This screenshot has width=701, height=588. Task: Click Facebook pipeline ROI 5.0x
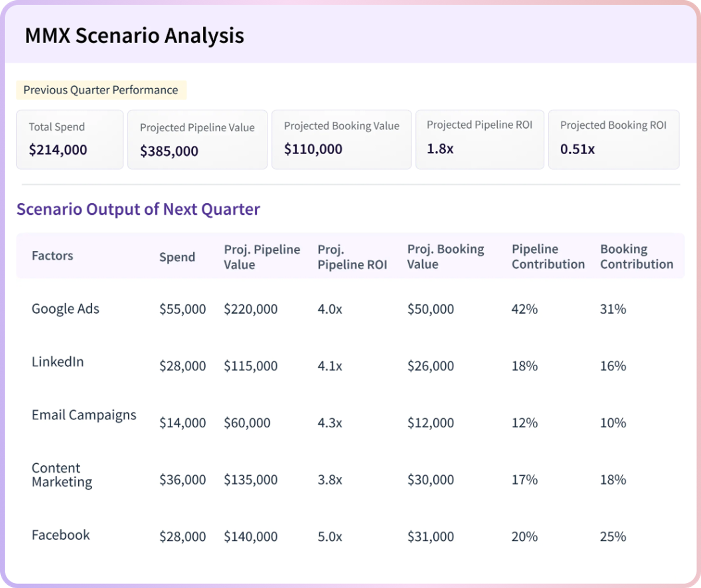click(x=330, y=537)
